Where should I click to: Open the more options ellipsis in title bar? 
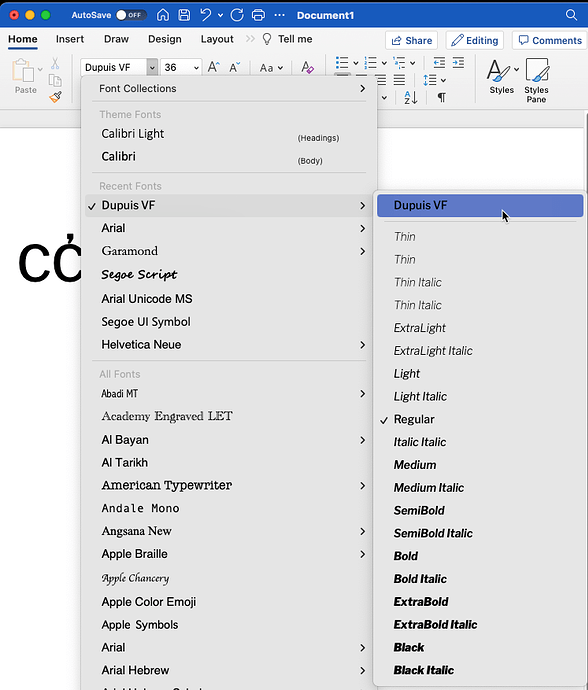(x=279, y=15)
